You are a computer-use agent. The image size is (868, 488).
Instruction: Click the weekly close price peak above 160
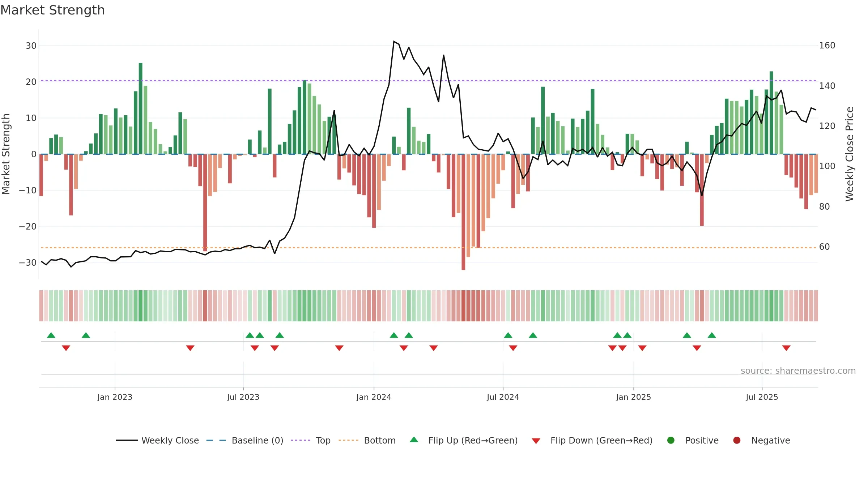click(394, 42)
